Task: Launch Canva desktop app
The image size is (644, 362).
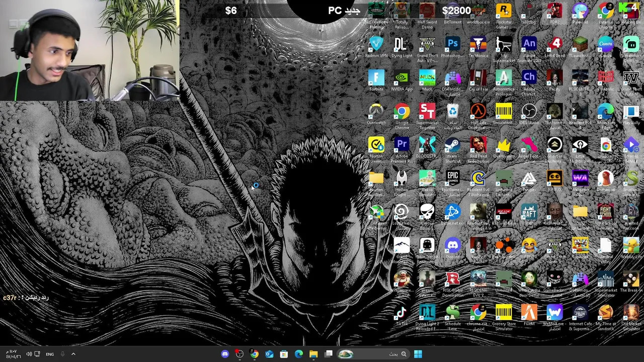Action: (606, 48)
